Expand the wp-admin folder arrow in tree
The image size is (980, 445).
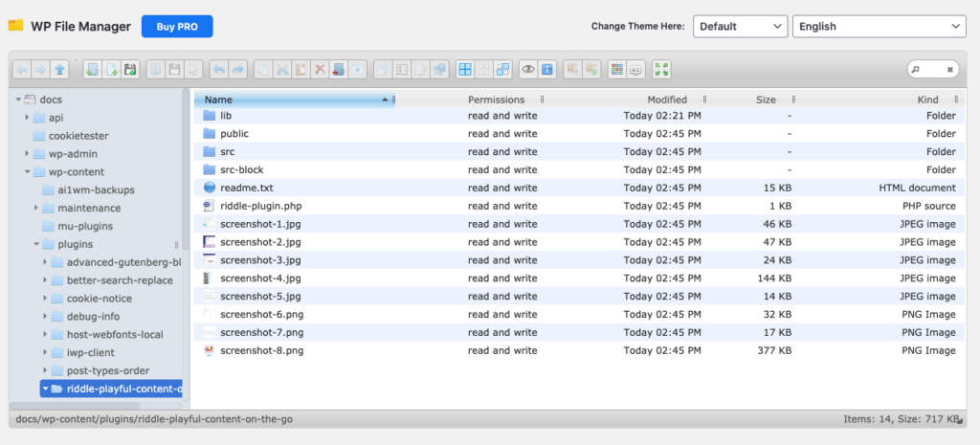click(x=27, y=154)
